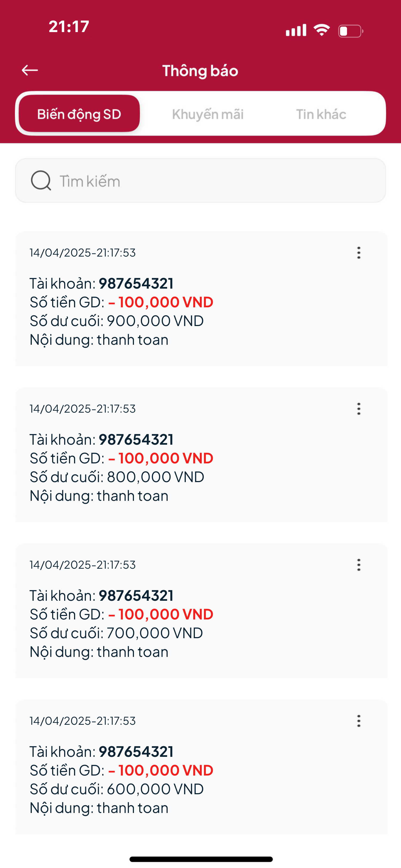Viewport: 401px width, 868px height.
Task: Tap the Wi-Fi status icon
Action: point(322,30)
